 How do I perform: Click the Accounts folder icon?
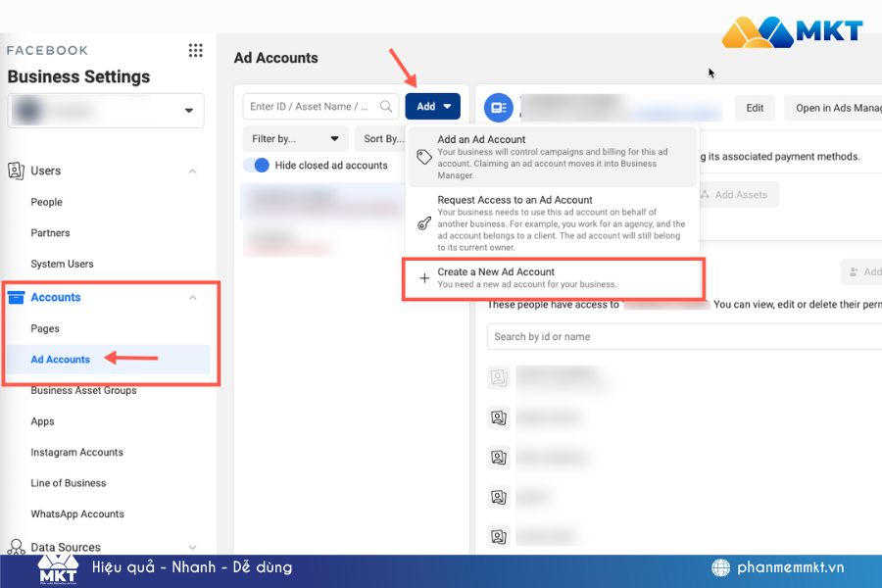pos(16,297)
